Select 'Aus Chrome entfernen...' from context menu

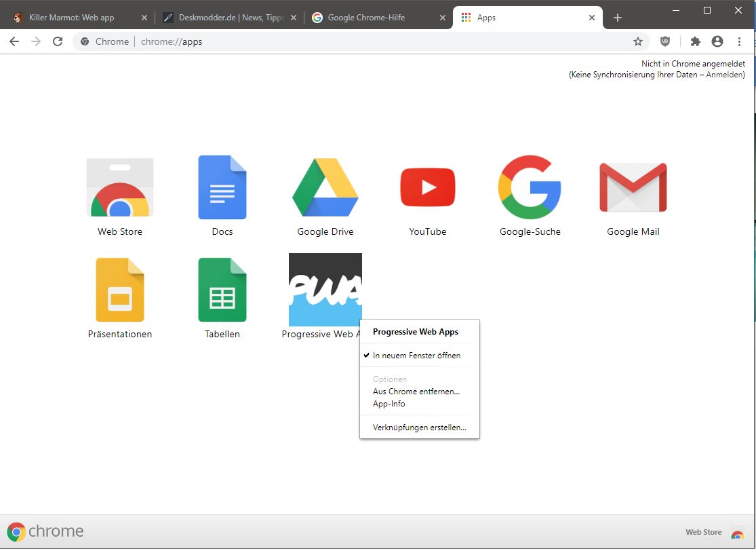coord(420,392)
